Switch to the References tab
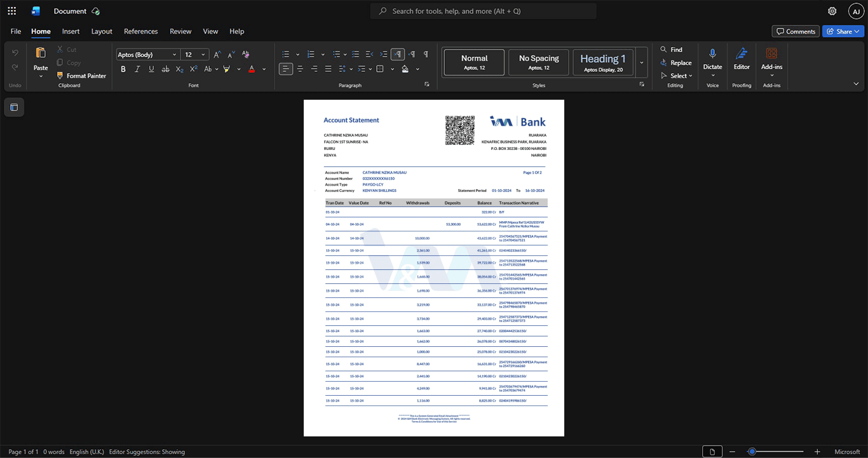 pyautogui.click(x=140, y=31)
